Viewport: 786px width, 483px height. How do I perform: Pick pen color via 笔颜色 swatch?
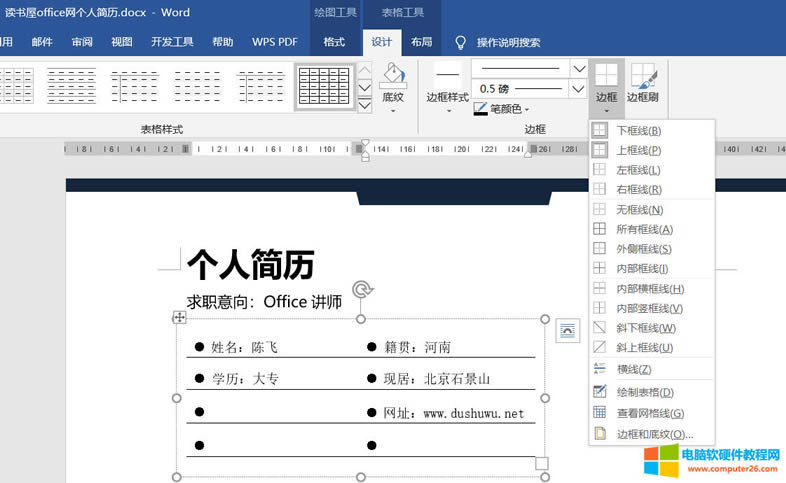point(481,108)
